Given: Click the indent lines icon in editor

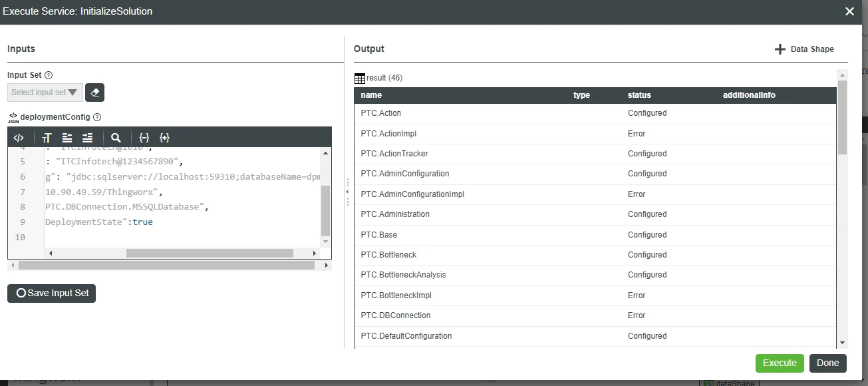Looking at the screenshot, I should (88, 138).
